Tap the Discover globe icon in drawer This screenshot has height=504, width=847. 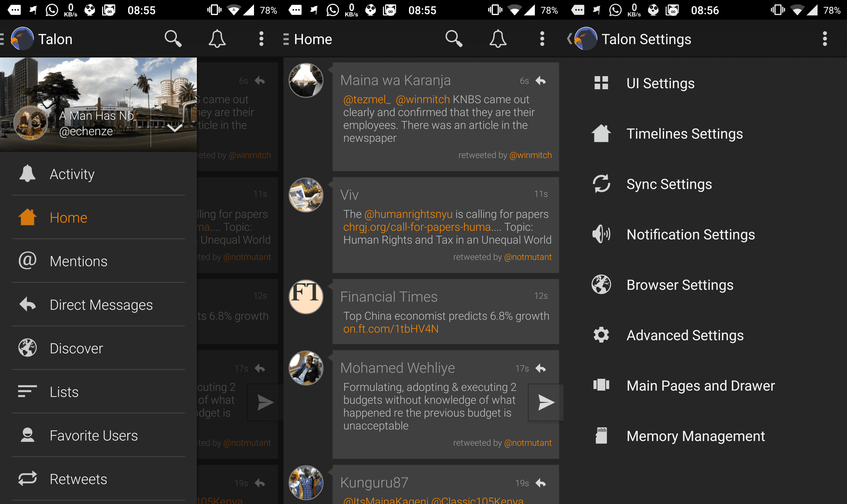[x=28, y=348]
